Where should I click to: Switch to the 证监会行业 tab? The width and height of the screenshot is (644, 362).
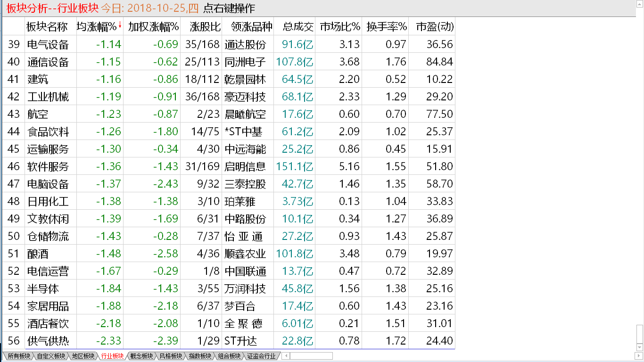point(261,356)
